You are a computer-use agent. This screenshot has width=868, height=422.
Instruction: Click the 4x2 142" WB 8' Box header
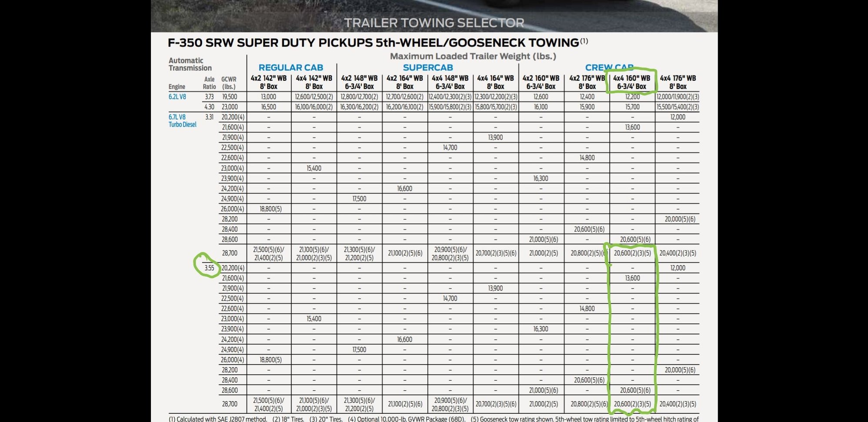(268, 82)
